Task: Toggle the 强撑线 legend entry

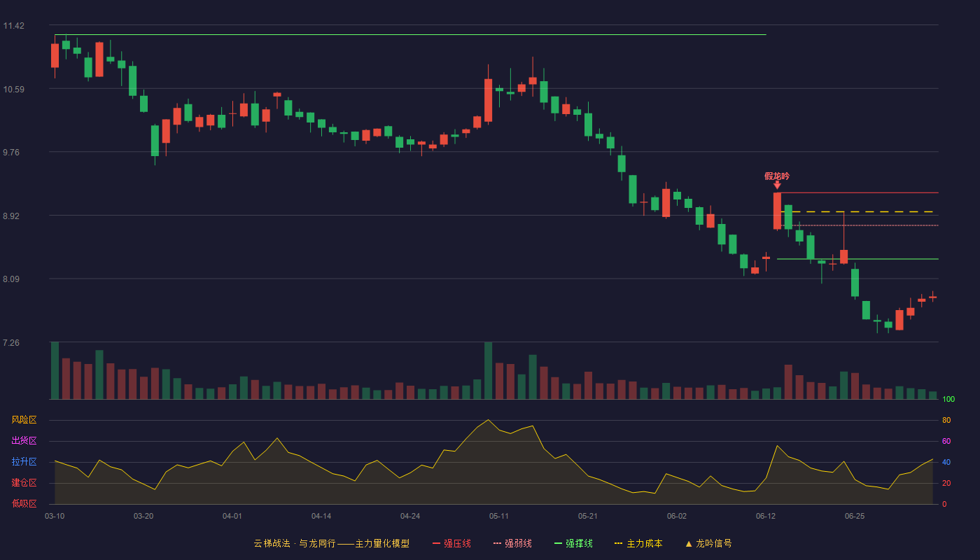Action: click(573, 543)
